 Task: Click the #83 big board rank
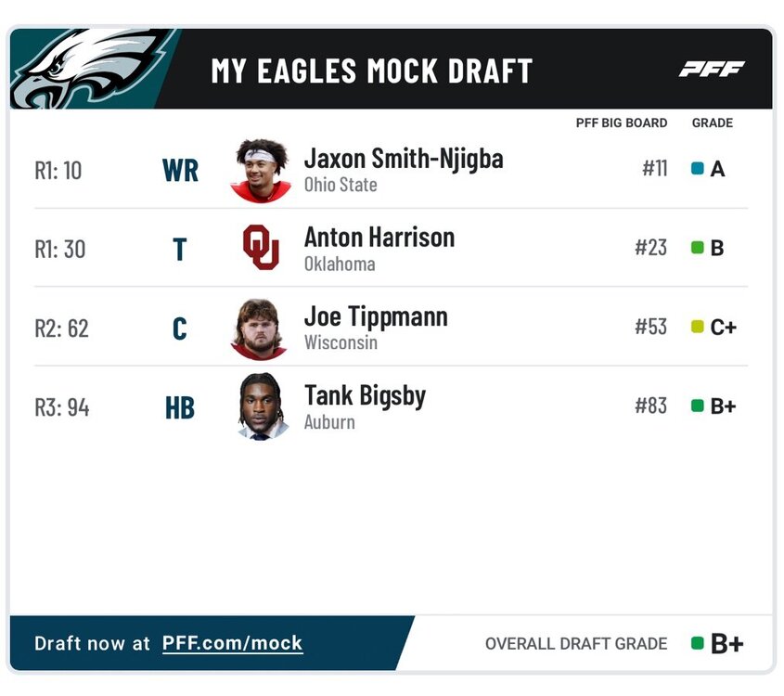click(x=650, y=406)
